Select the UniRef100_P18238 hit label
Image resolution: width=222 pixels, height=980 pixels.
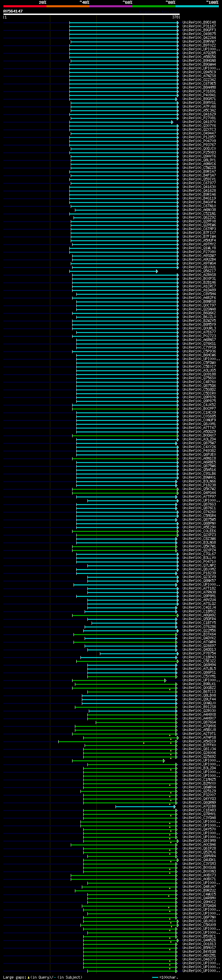(199, 485)
